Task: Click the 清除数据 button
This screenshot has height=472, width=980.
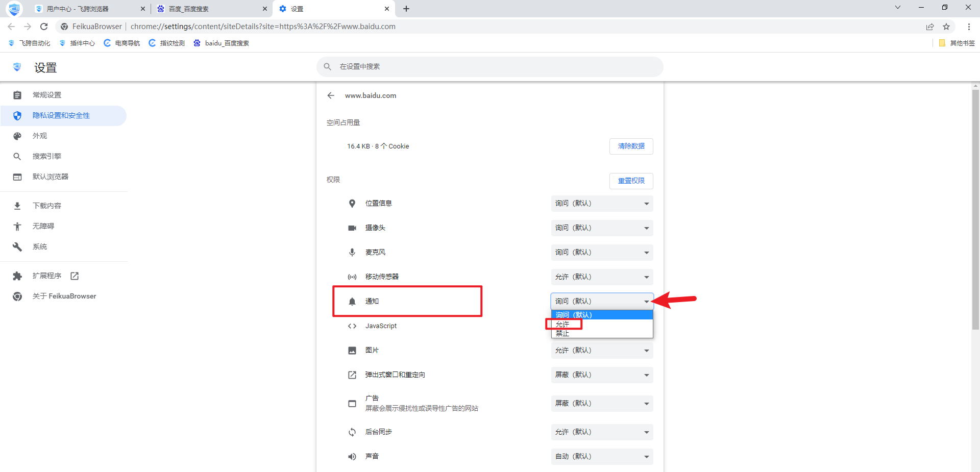Action: click(x=631, y=146)
